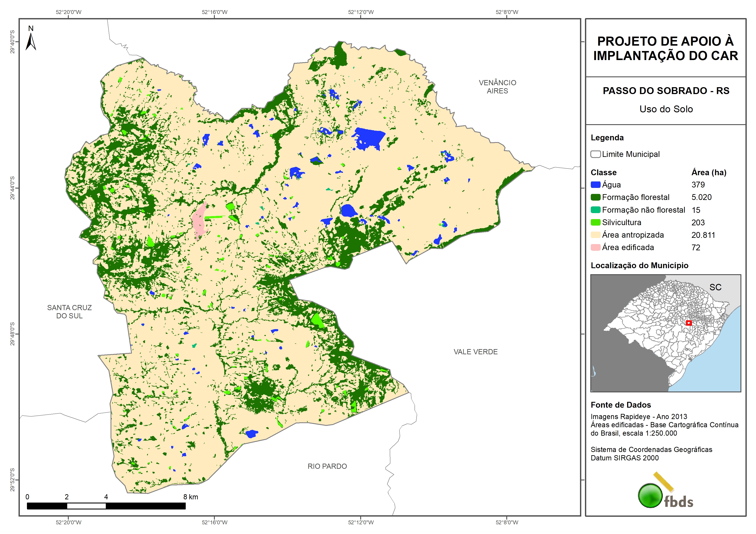This screenshot has height=534, width=756.
Task: Click the Limite Municipal legend symbol
Action: tap(595, 154)
